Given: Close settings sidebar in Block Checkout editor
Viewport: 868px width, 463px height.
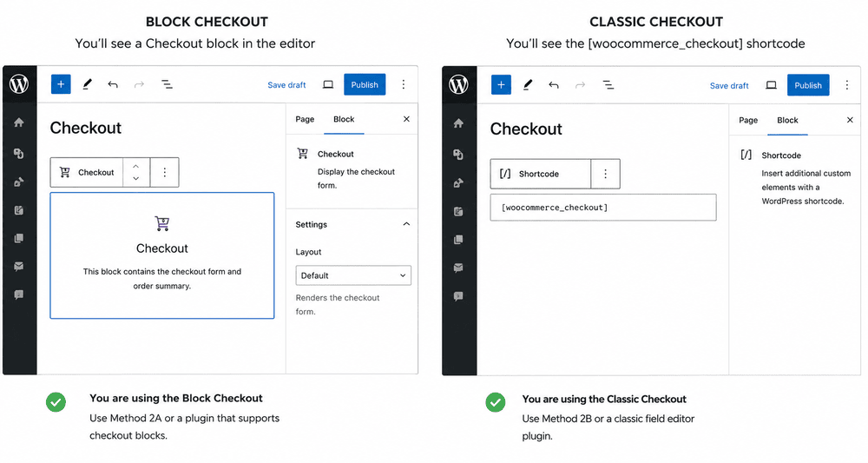Looking at the screenshot, I should point(406,119).
